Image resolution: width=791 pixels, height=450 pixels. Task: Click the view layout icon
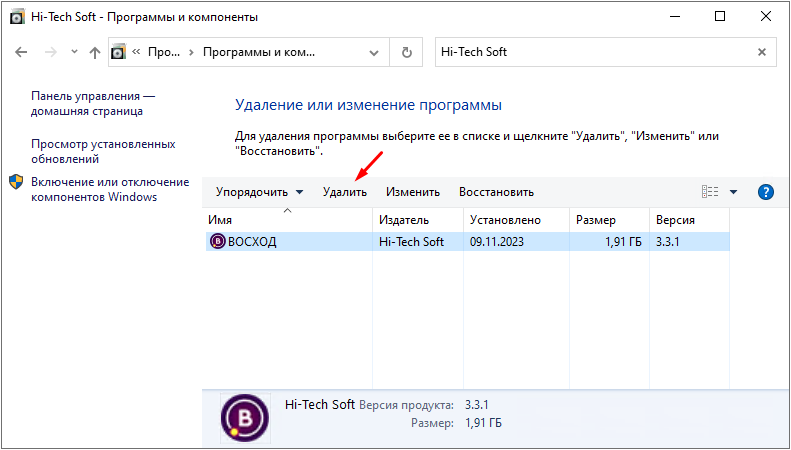click(x=711, y=192)
